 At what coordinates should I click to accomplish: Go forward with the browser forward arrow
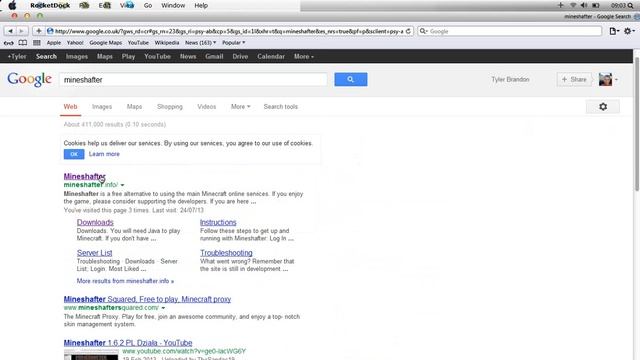coord(22,31)
